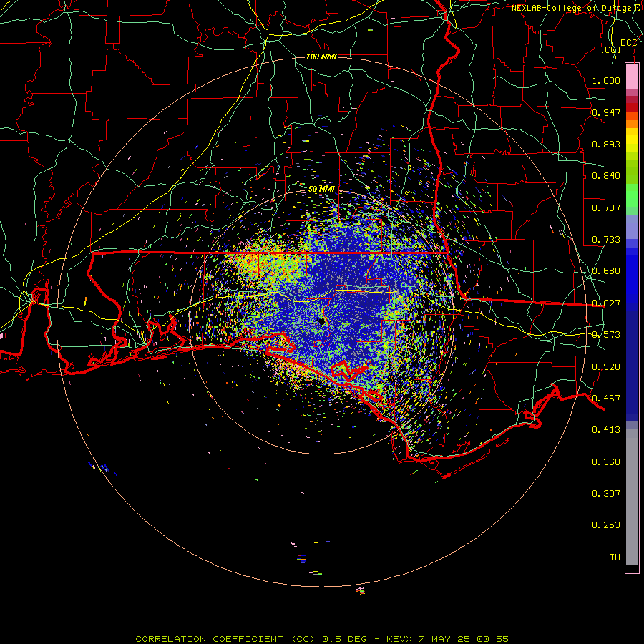The image size is (644, 644).
Task: Click the TH label near the scale bottom
Action: pyautogui.click(x=615, y=557)
